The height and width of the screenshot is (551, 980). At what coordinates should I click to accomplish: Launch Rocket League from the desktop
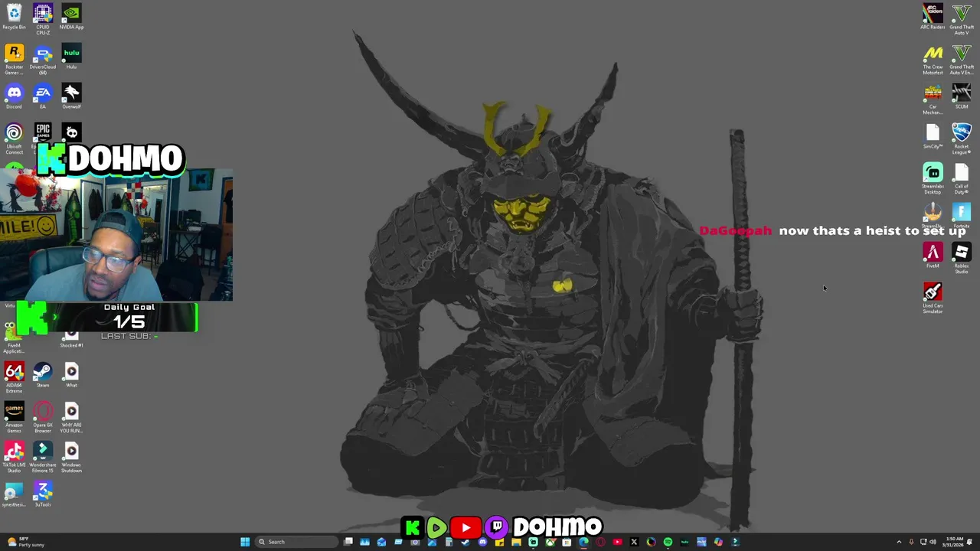tap(962, 139)
